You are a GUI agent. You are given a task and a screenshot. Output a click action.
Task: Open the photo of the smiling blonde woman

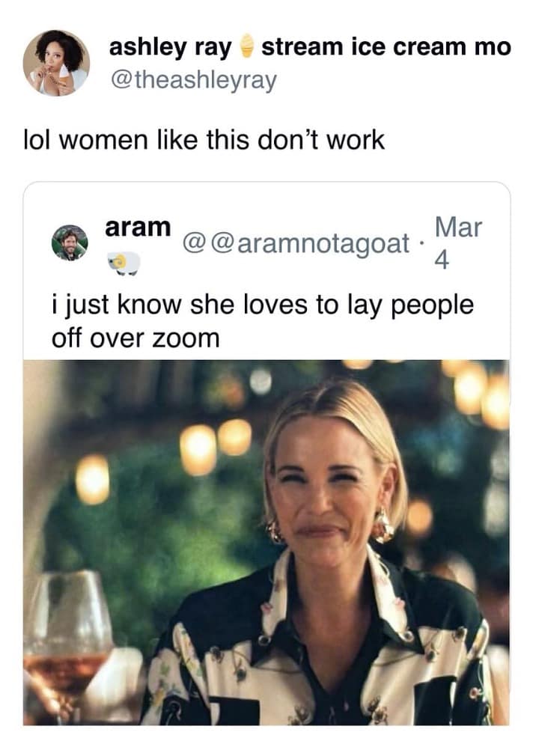tap(266, 543)
